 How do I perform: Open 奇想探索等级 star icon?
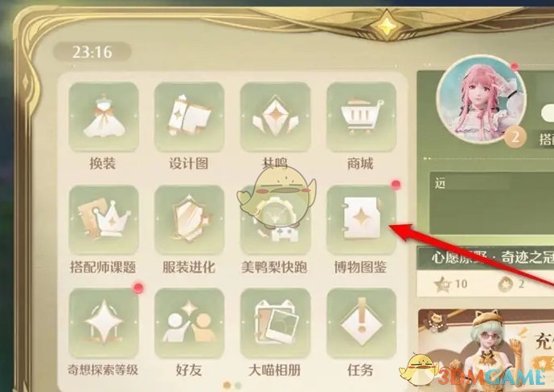click(103, 323)
